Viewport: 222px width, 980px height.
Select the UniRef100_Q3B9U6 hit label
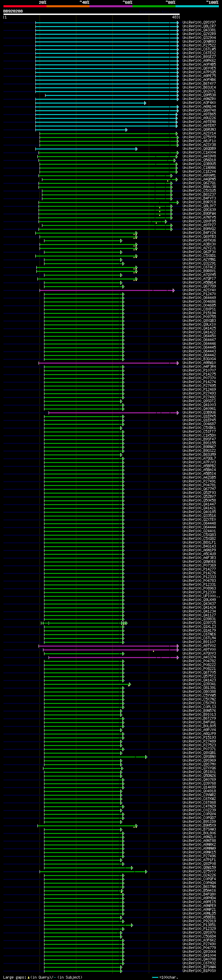tap(199, 412)
